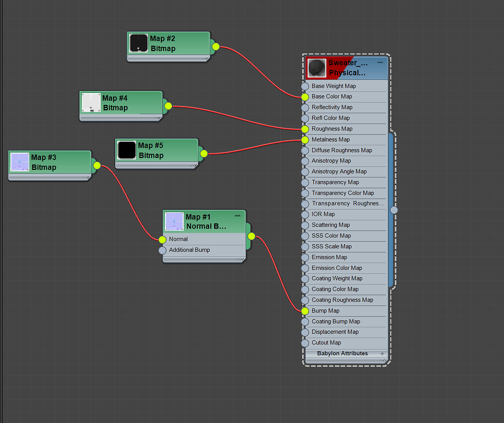Click the Map #3 purple normal map thumbnail
This screenshot has height=423, width=504.
click(x=19, y=163)
